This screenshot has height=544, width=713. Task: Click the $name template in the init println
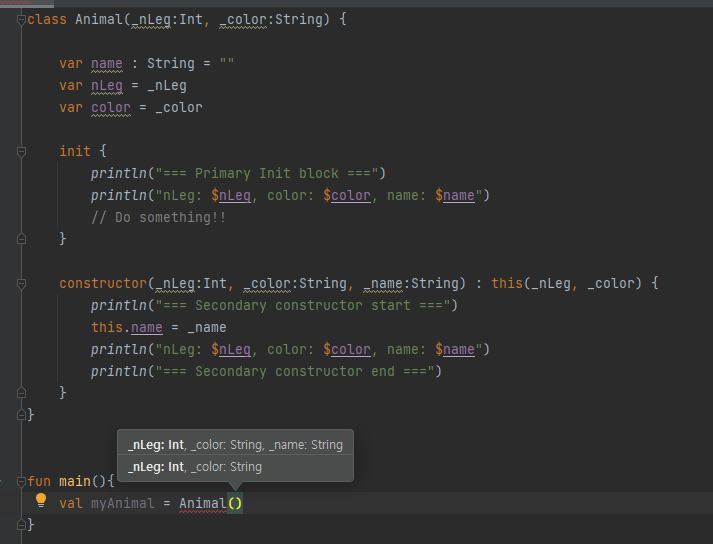(455, 196)
